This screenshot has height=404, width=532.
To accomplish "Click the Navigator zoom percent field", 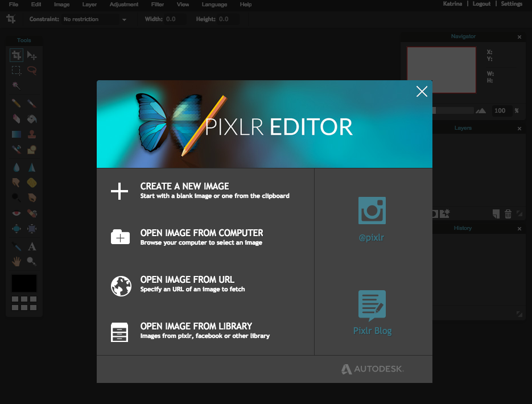I will (x=502, y=110).
